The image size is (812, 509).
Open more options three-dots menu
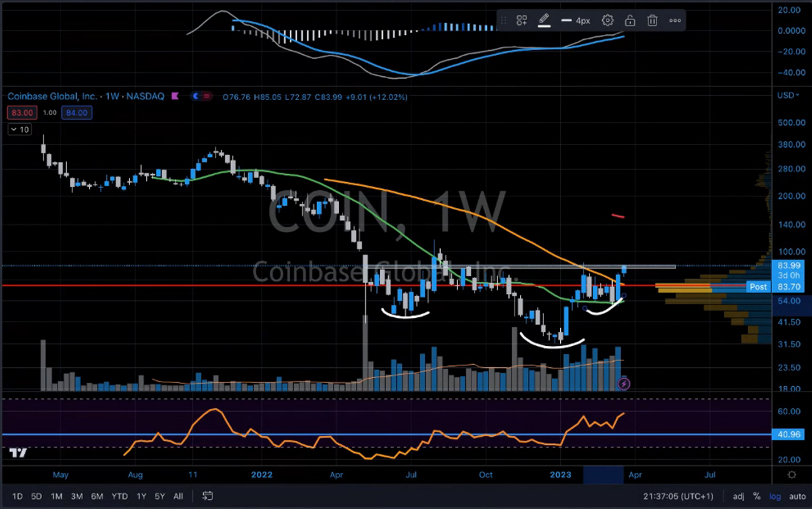pyautogui.click(x=675, y=21)
